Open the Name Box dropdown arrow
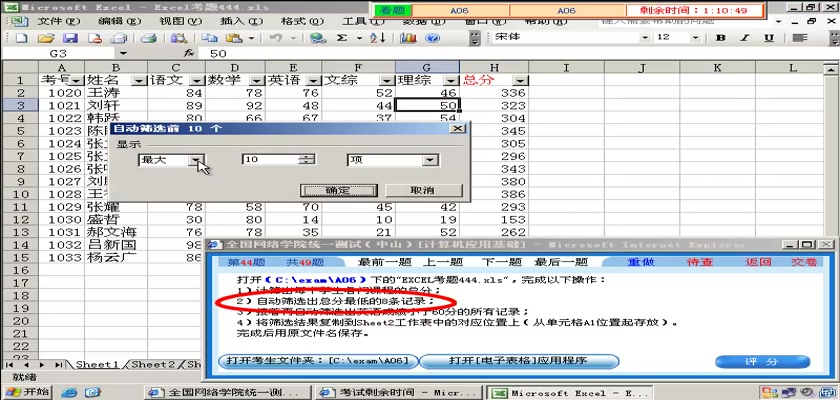This screenshot has height=400, width=840. 123,53
